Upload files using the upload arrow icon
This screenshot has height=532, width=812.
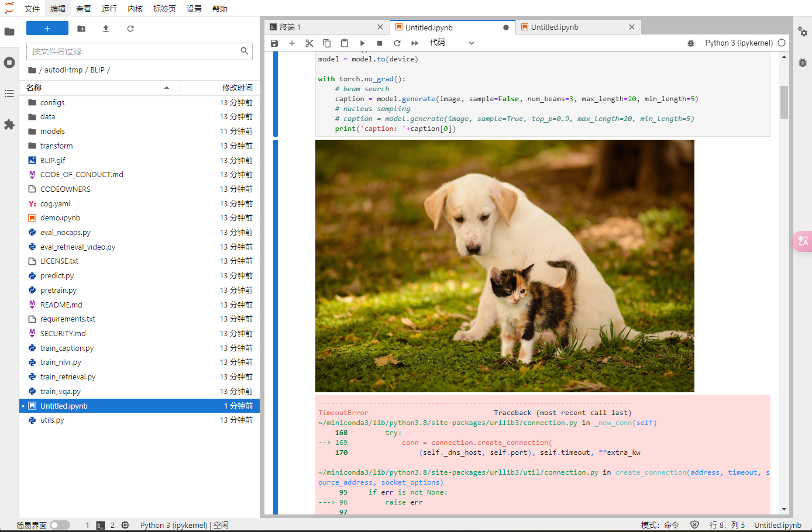pos(106,29)
